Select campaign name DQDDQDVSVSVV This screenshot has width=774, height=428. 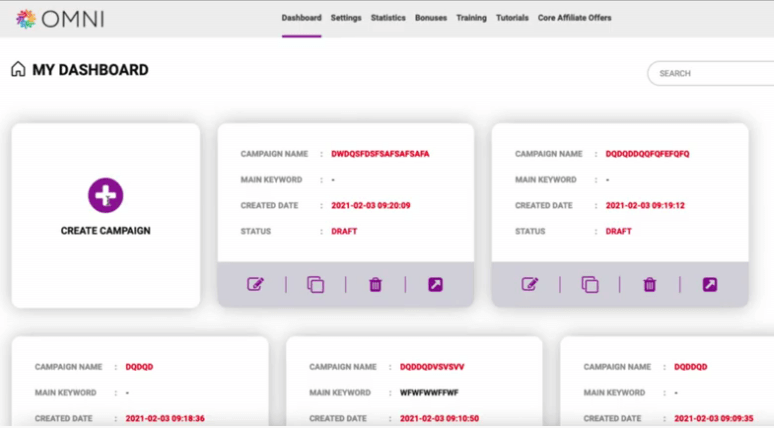point(432,367)
